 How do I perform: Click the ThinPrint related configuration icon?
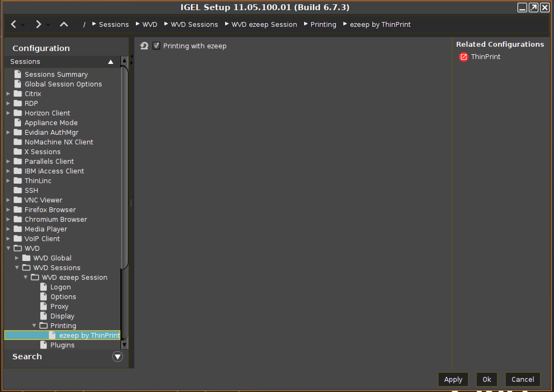click(x=464, y=56)
